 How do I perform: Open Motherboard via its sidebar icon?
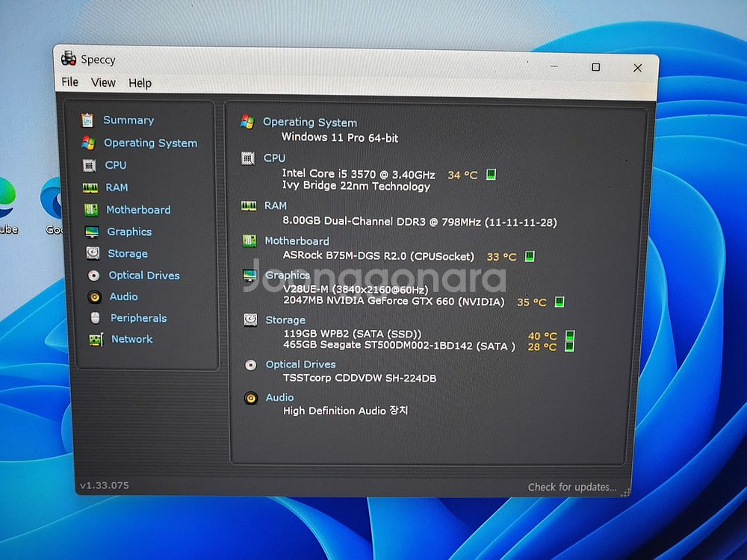point(91,211)
